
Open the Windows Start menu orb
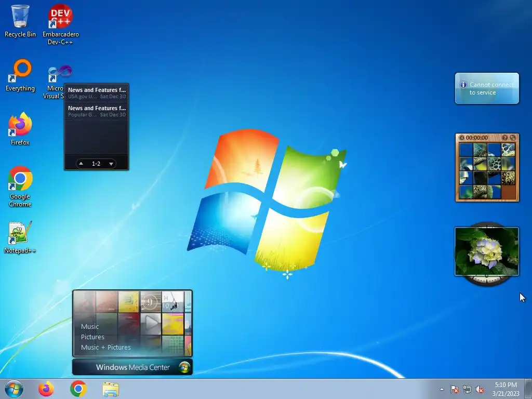tap(14, 389)
